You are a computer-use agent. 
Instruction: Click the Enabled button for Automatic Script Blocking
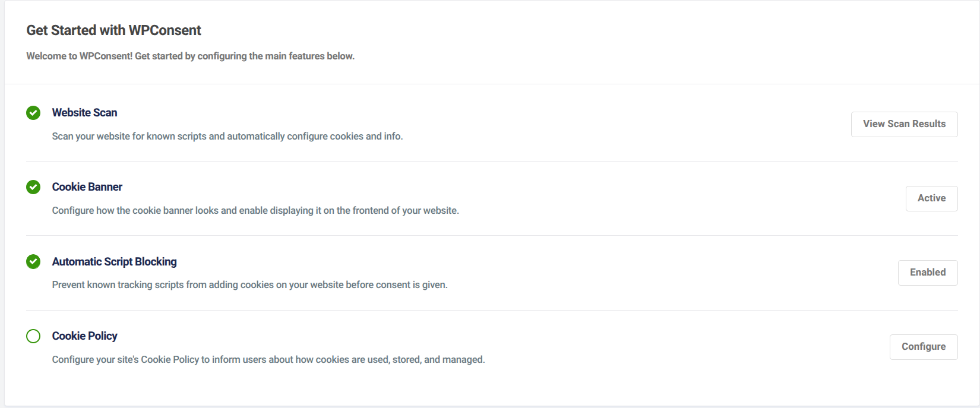coord(928,273)
